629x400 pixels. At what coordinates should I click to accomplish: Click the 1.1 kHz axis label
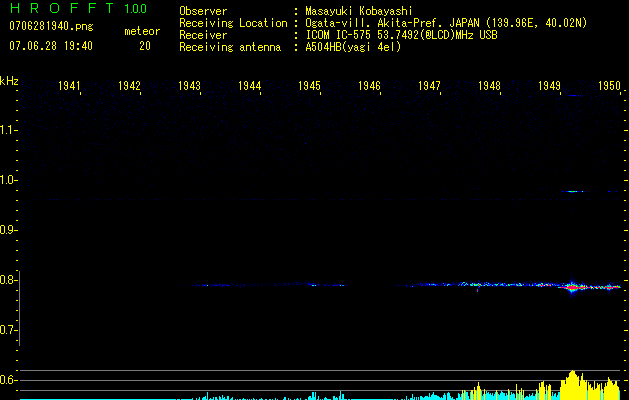coord(8,130)
